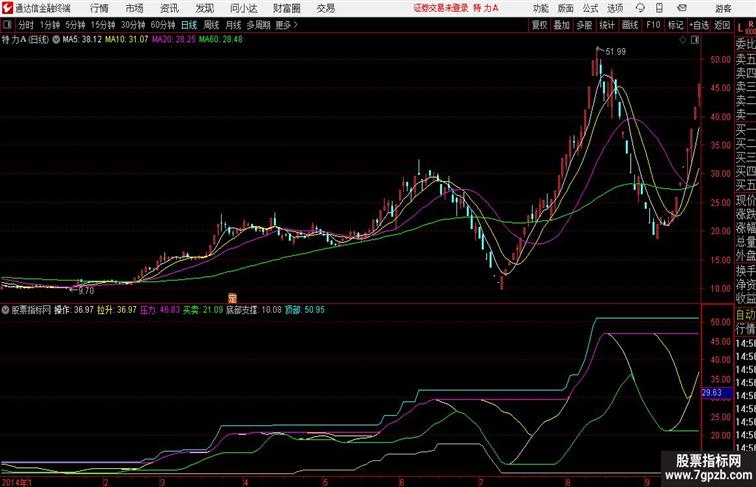
Task: Toggle the side panel icon before 分时
Action: click(7, 25)
